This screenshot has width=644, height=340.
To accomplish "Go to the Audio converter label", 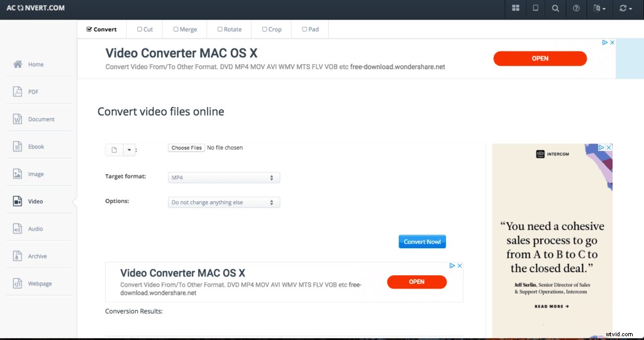I will tap(35, 229).
